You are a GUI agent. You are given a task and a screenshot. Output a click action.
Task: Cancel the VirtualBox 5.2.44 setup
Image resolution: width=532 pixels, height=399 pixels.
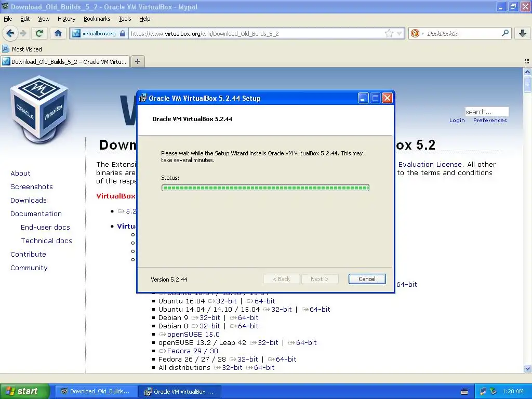point(367,279)
